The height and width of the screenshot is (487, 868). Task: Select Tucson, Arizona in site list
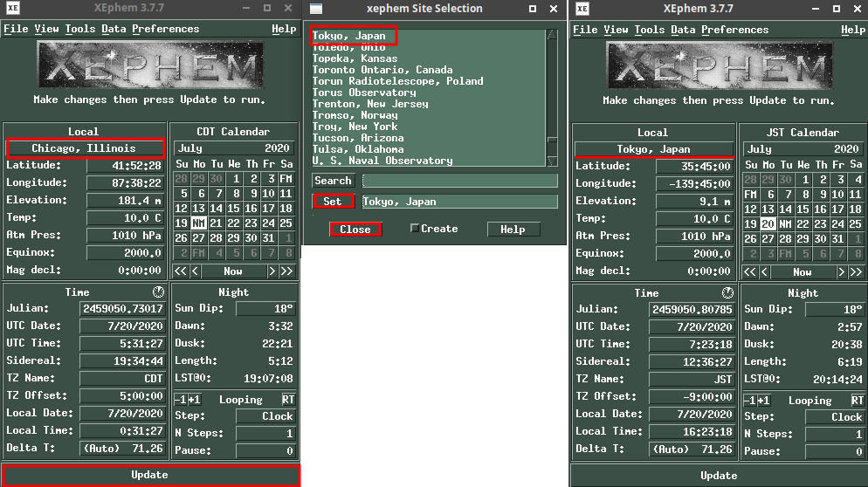pyautogui.click(x=358, y=138)
